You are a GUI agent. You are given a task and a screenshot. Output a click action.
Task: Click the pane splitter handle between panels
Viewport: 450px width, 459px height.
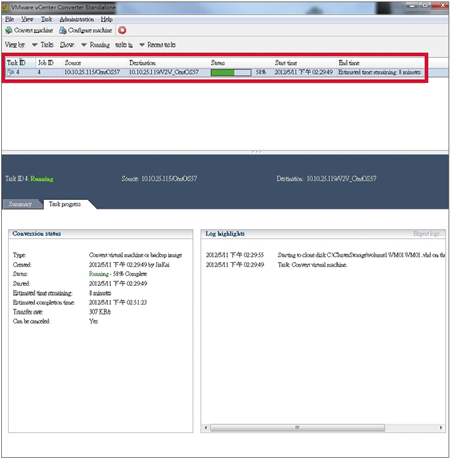(x=256, y=152)
